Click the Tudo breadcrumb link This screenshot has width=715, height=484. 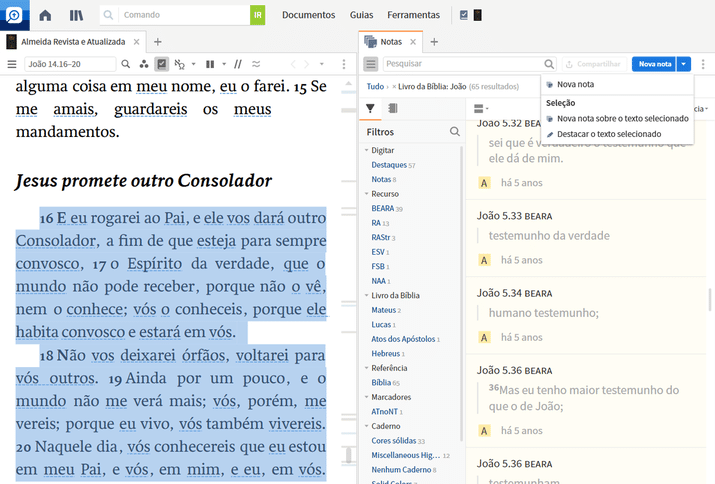(375, 86)
